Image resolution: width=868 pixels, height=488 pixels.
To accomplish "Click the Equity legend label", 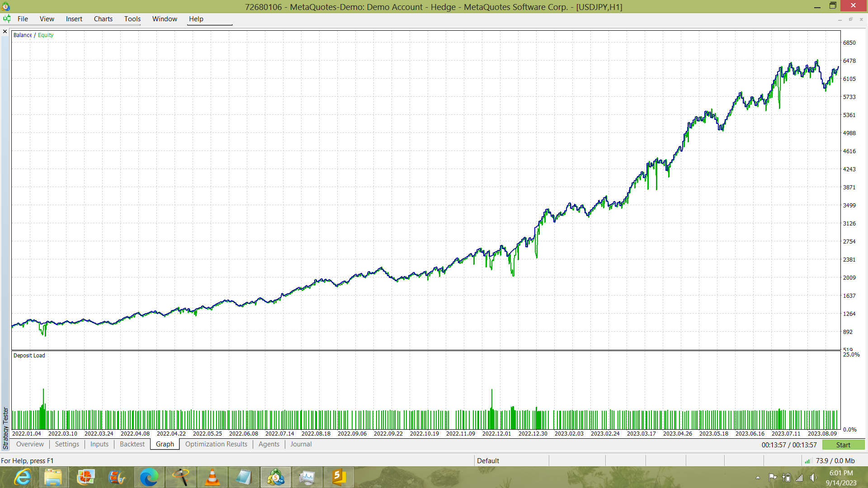I will coord(46,35).
